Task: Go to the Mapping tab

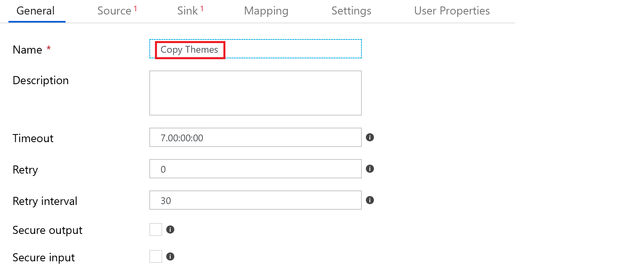Action: coord(266,11)
